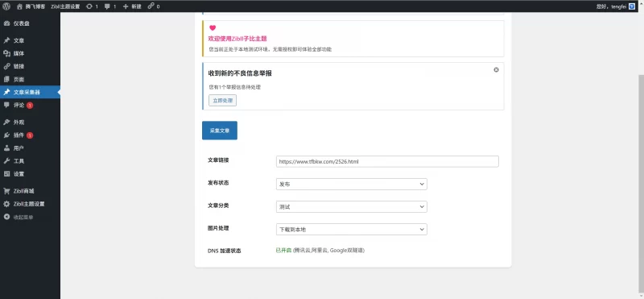Open 文章 menu item
Image resolution: width=644 pixels, height=299 pixels.
30,41
